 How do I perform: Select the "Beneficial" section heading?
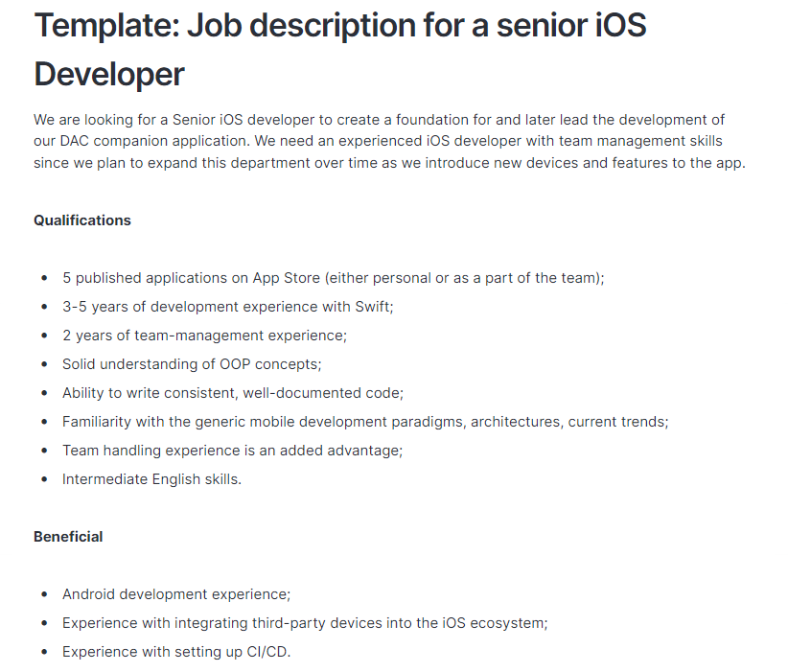tap(68, 537)
